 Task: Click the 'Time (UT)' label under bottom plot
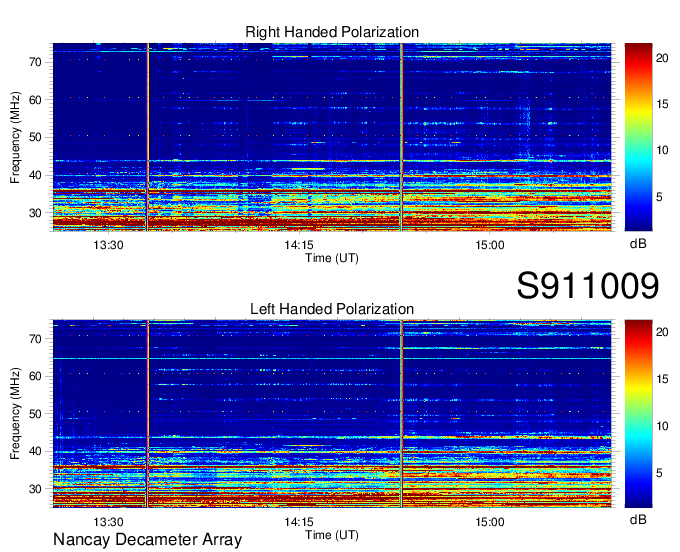pos(332,535)
